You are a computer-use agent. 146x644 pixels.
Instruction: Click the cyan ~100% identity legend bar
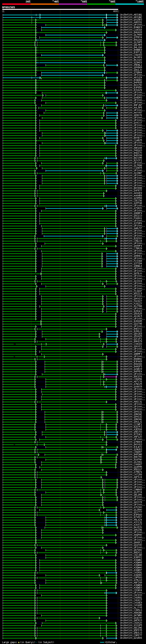tap(130, 4)
